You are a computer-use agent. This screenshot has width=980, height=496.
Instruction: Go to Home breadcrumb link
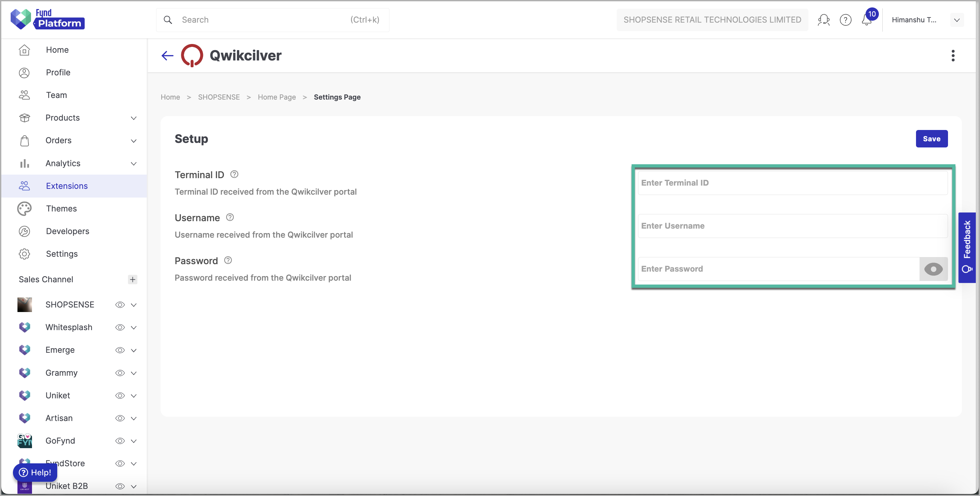(x=170, y=97)
